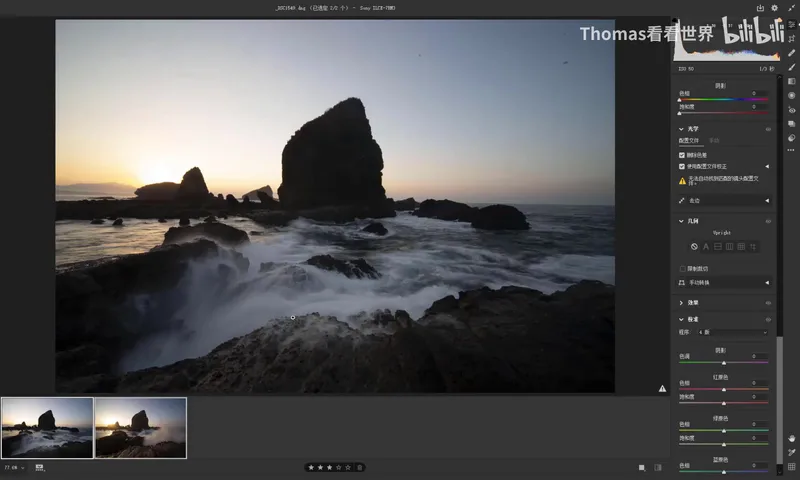Uncheck the use profile corrections checkbox
The image size is (800, 480).
682,166
